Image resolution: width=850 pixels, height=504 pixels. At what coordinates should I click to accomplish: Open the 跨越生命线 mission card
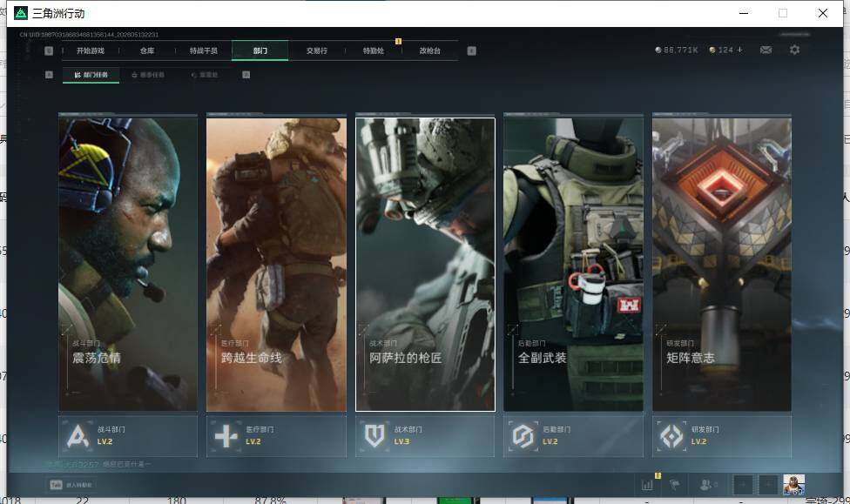coord(276,264)
